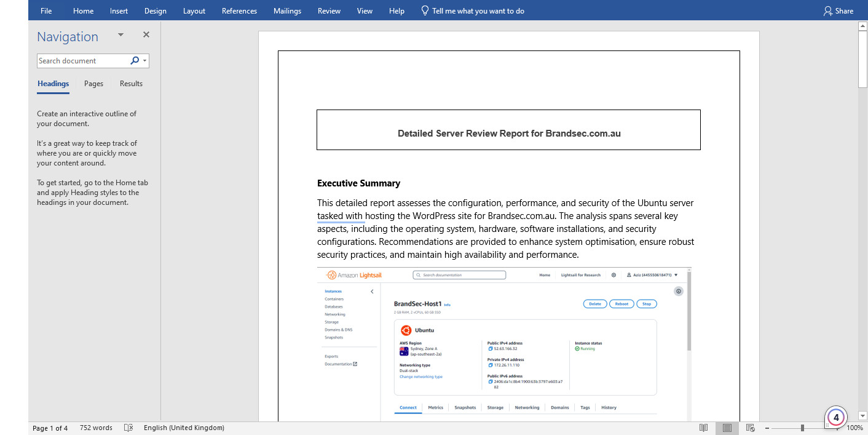Expand the search options dropdown arrow
868x435 pixels.
pyautogui.click(x=145, y=60)
